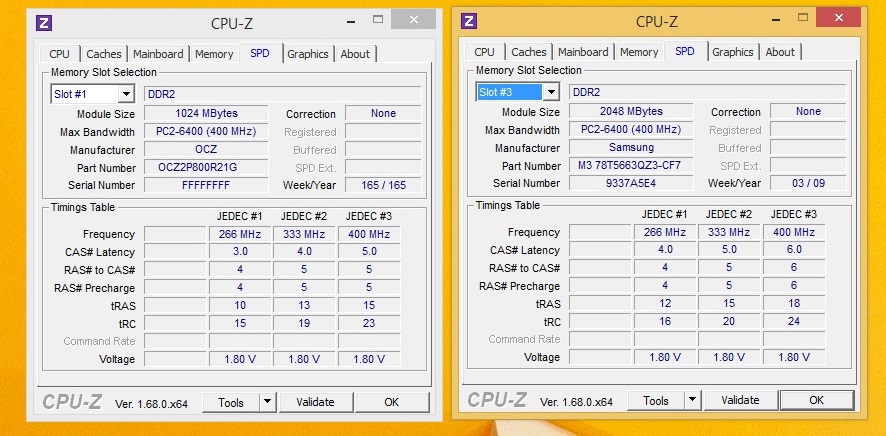Open the Caches tab in left window
Image resolution: width=886 pixels, height=436 pixels.
coord(103,54)
